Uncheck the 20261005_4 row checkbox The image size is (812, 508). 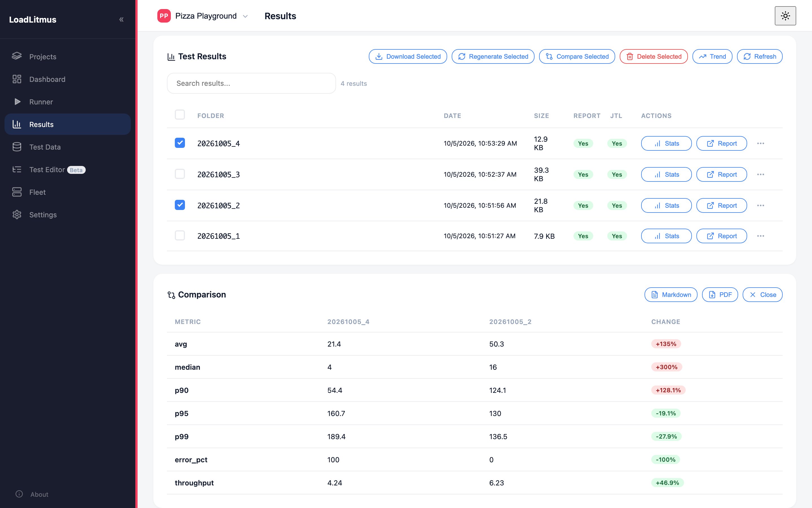[180, 143]
